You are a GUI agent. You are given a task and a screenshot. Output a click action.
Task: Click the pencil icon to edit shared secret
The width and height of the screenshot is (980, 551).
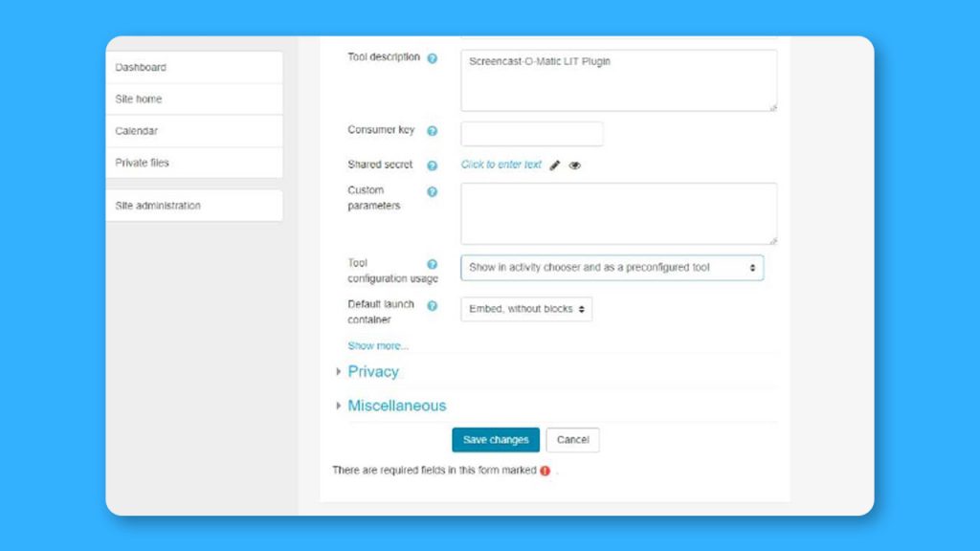pos(555,165)
